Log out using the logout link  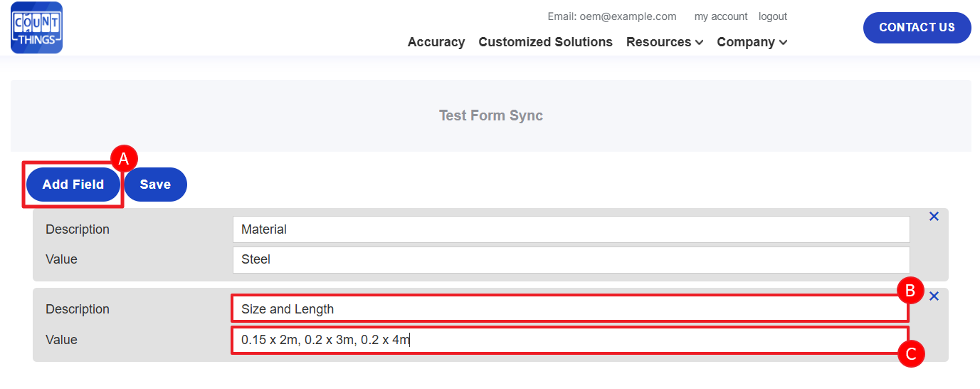click(x=773, y=16)
